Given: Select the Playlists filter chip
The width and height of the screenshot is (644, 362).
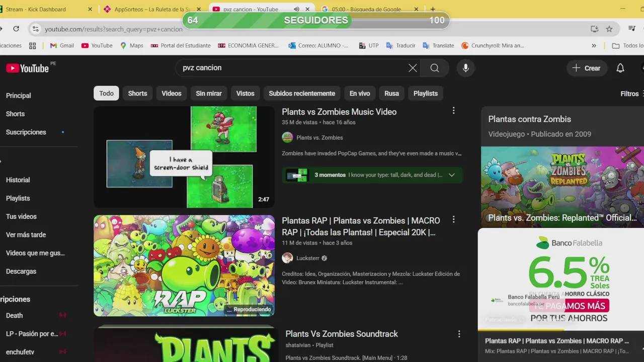Looking at the screenshot, I should point(426,94).
